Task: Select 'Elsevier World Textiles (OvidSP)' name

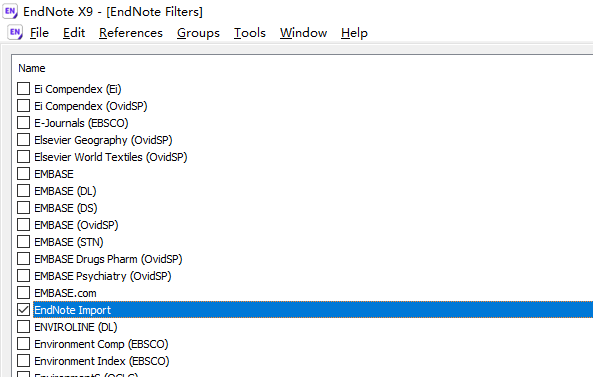Action: pos(111,157)
